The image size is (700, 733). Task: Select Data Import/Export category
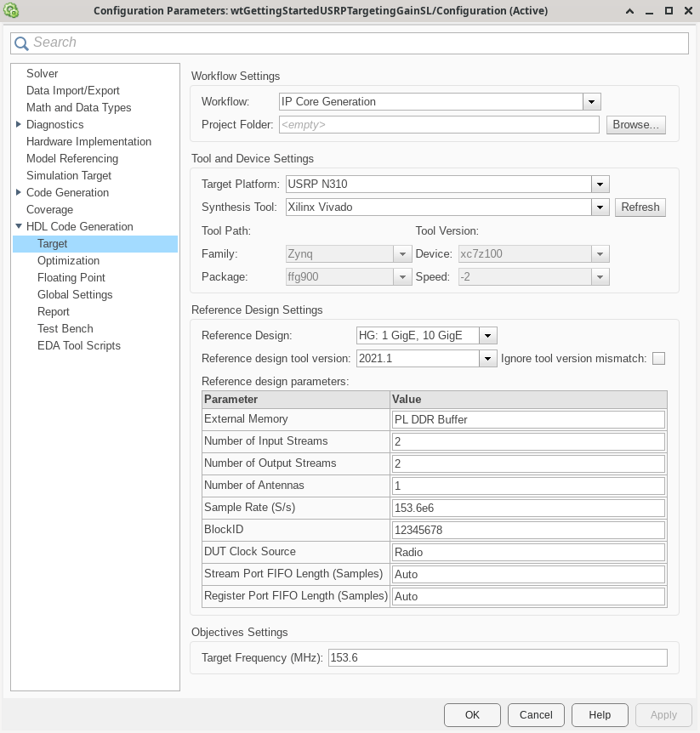[x=73, y=91]
